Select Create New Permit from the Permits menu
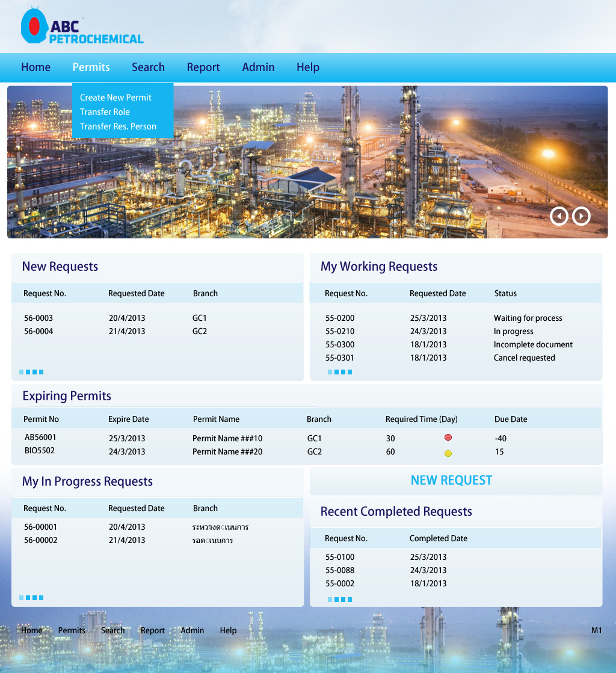Screen dimensions: 616x673 point(115,98)
